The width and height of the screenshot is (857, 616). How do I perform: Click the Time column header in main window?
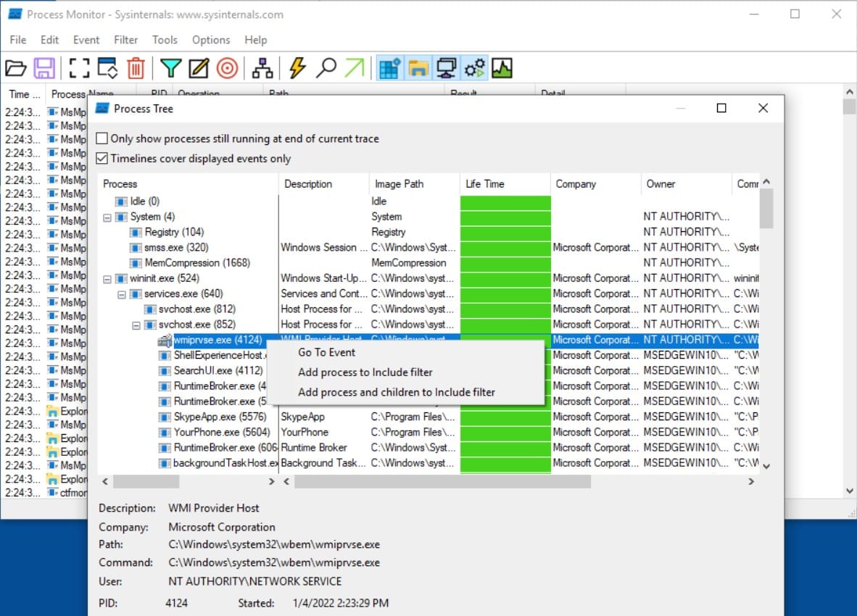pyautogui.click(x=24, y=94)
